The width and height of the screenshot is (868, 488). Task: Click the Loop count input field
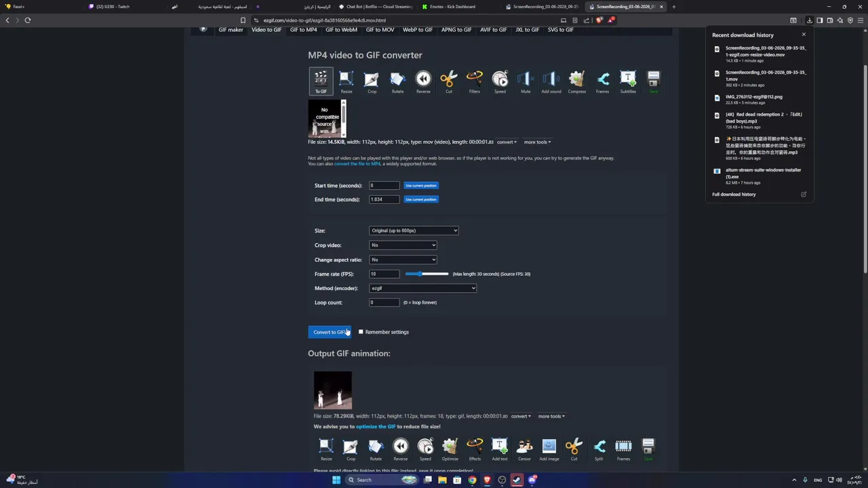pos(384,302)
